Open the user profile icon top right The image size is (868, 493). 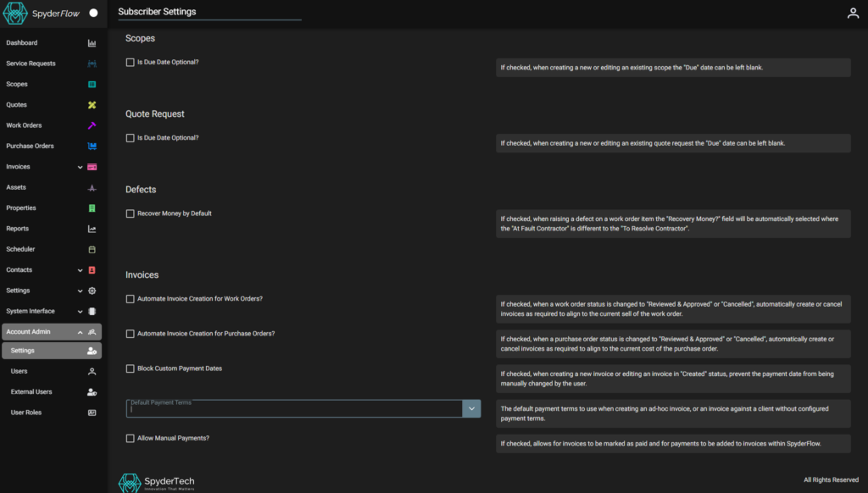pos(852,13)
